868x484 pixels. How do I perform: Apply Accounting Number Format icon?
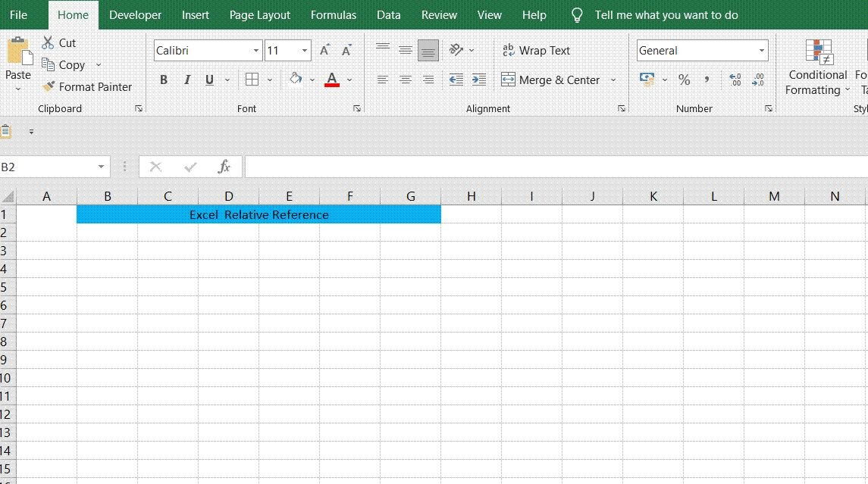coord(647,80)
